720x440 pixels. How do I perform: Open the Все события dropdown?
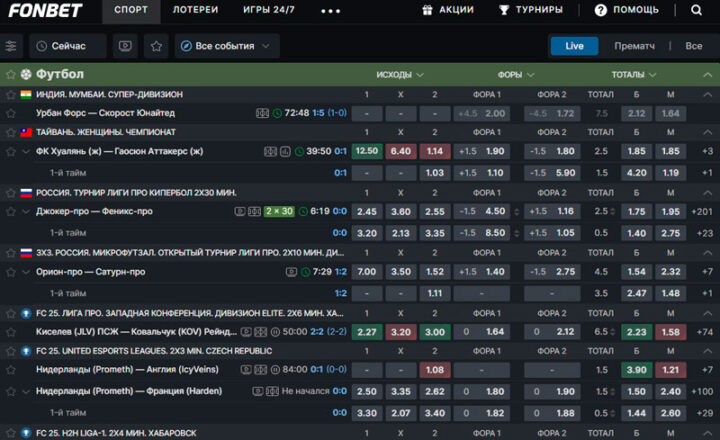(x=227, y=46)
